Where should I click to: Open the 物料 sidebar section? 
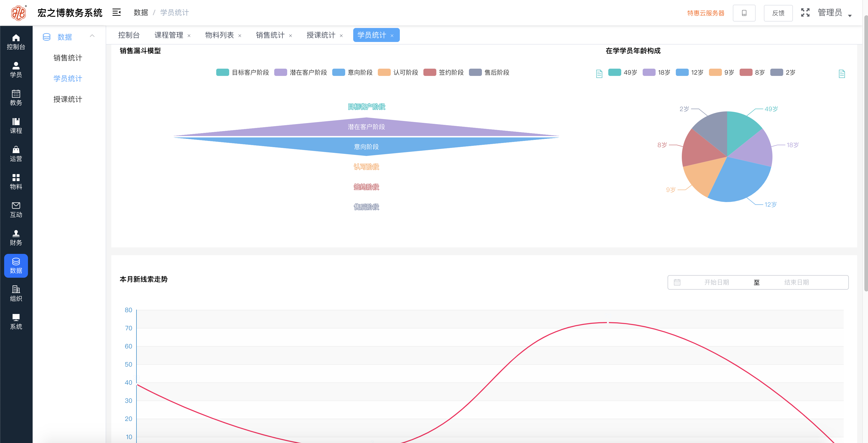click(x=16, y=182)
